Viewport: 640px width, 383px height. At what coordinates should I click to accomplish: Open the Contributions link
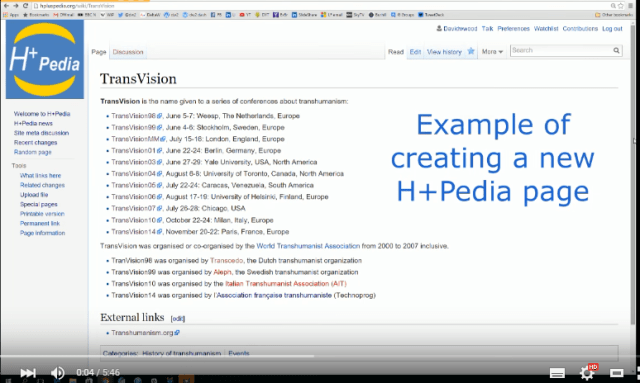click(x=580, y=29)
